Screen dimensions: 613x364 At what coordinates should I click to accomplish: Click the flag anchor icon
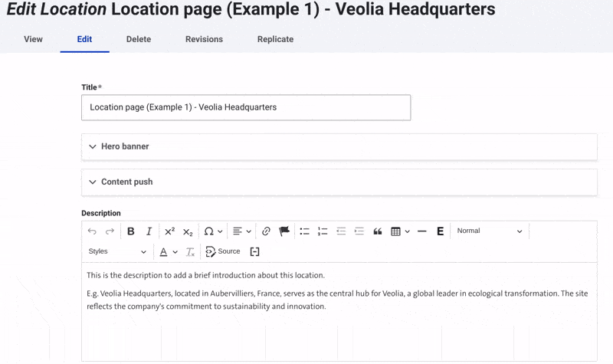pyautogui.click(x=284, y=231)
